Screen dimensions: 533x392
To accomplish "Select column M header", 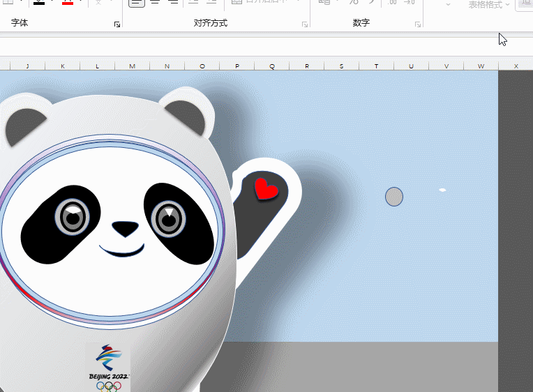I will point(133,66).
